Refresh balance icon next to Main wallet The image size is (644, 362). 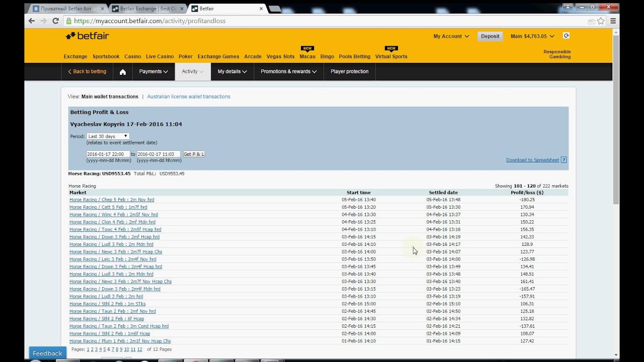coord(567,36)
